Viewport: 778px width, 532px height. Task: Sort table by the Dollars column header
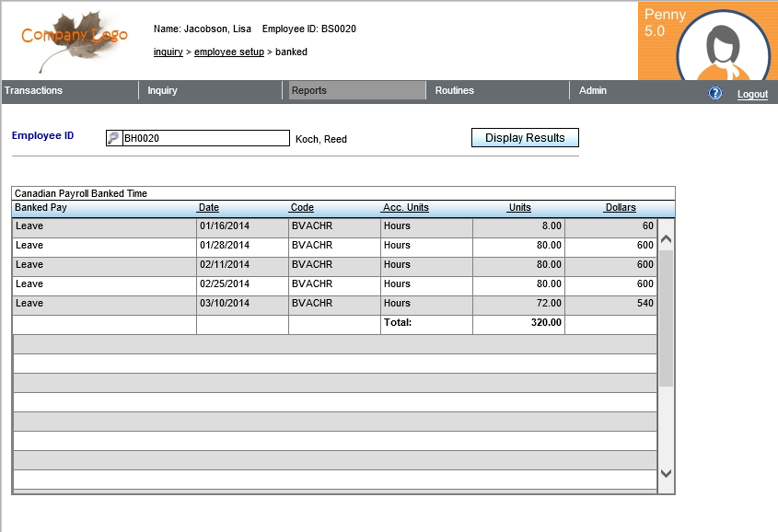620,208
